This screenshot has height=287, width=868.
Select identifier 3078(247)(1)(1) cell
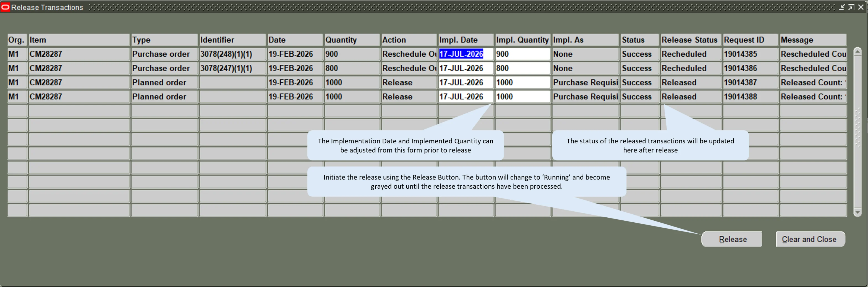pos(233,68)
